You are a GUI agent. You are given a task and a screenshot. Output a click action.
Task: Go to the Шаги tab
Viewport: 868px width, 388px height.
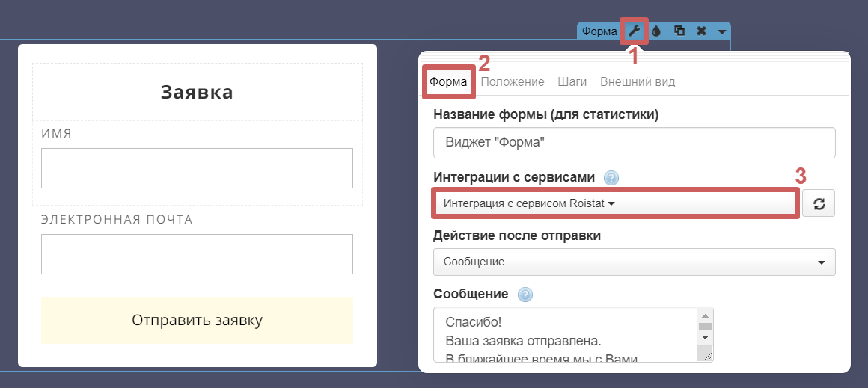[572, 82]
